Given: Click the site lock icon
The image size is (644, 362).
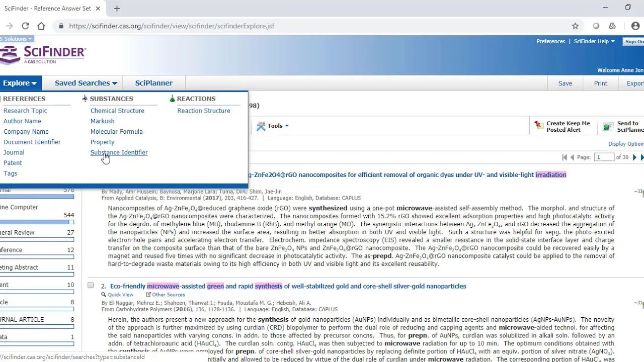Looking at the screenshot, I should click(61, 26).
